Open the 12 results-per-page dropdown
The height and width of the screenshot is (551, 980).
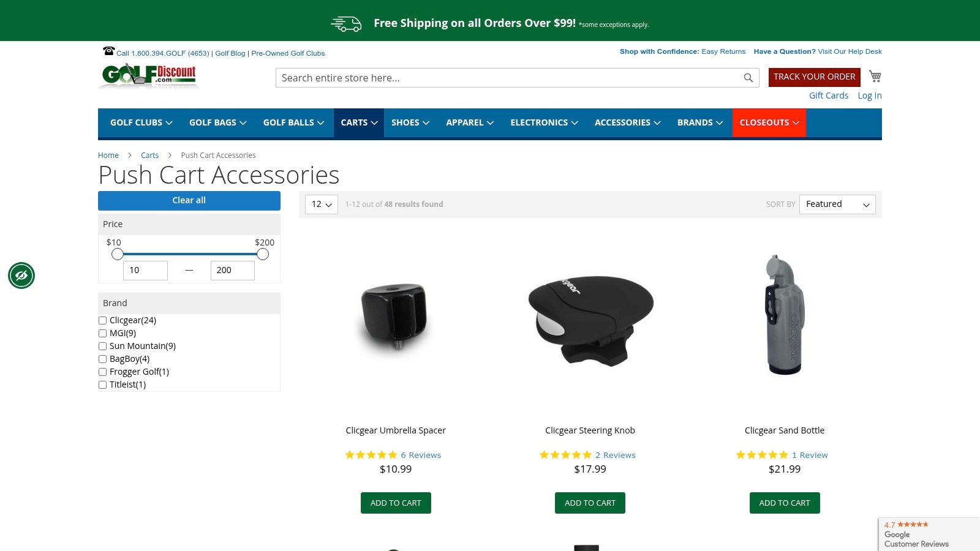tap(321, 204)
